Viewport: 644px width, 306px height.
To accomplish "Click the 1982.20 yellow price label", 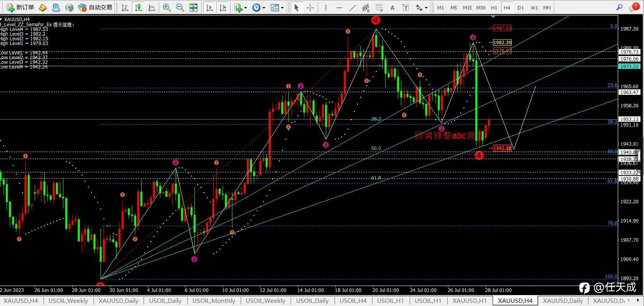I will pyautogui.click(x=502, y=43).
